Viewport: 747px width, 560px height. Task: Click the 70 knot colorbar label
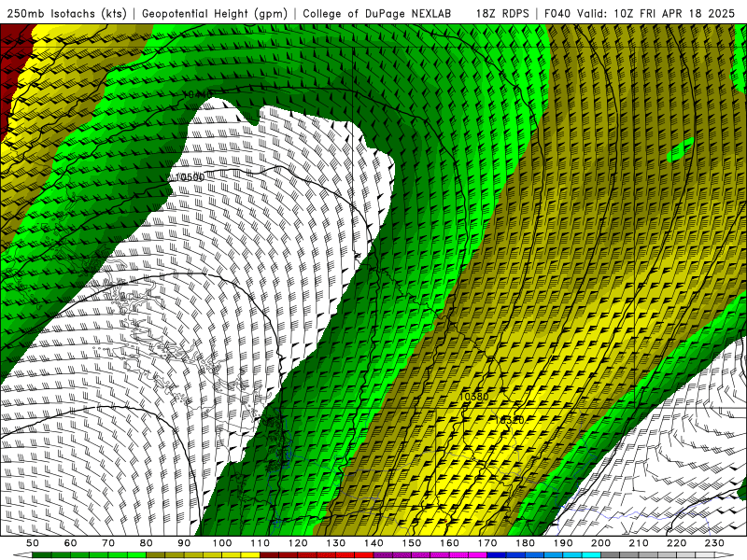pyautogui.click(x=108, y=543)
